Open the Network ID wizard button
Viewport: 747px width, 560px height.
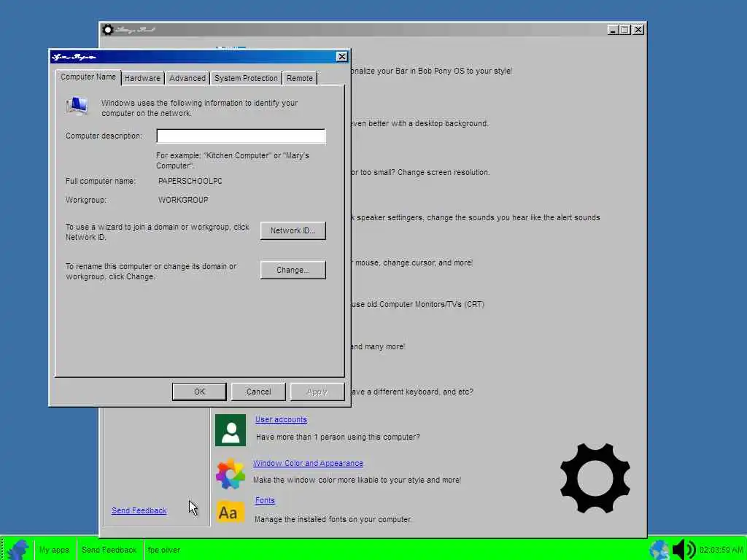(293, 230)
